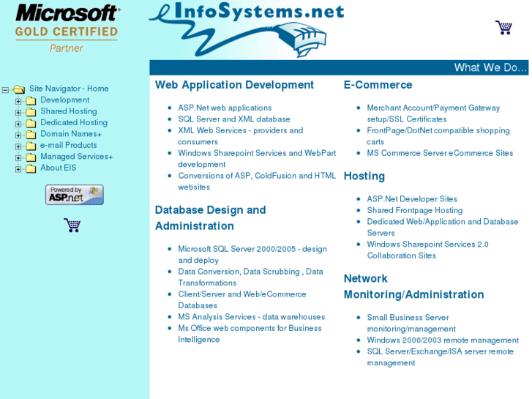Click the e-mail Products folder icon

tap(31, 146)
